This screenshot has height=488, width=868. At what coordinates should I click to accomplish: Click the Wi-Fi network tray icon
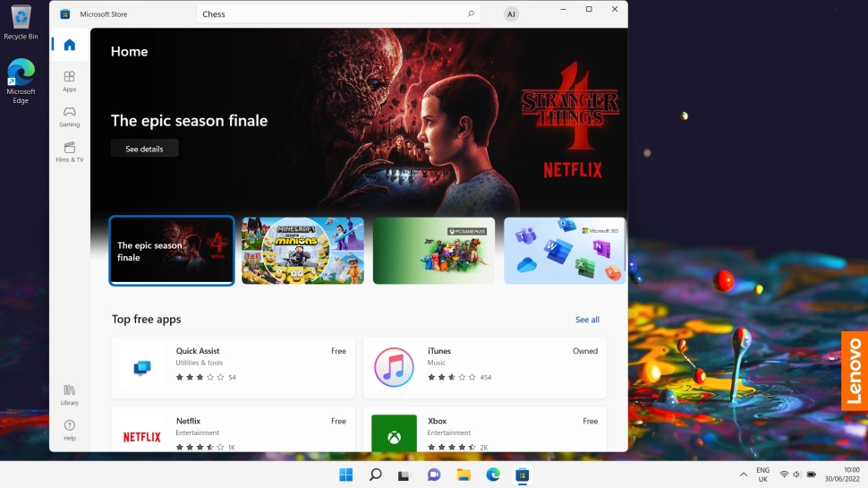pos(784,475)
